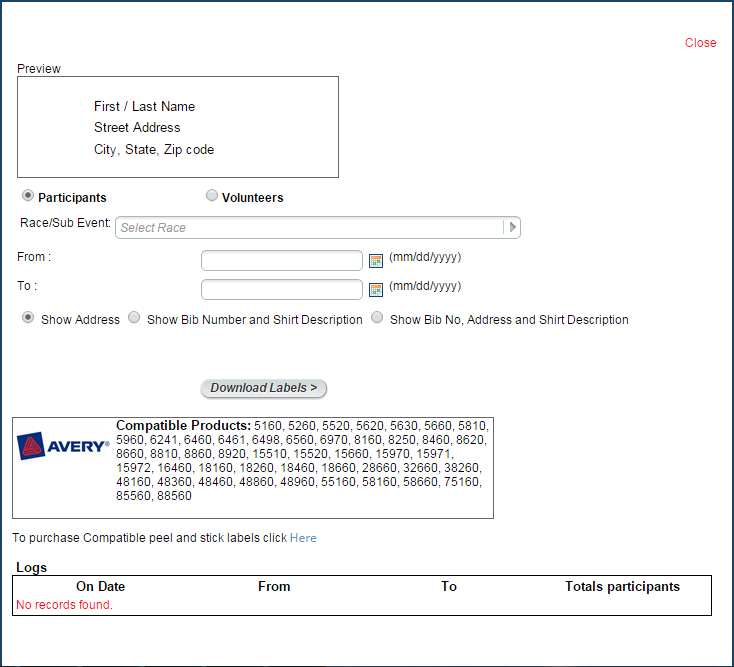Click the From column header in Logs table
The image size is (734, 667).
coord(274,587)
